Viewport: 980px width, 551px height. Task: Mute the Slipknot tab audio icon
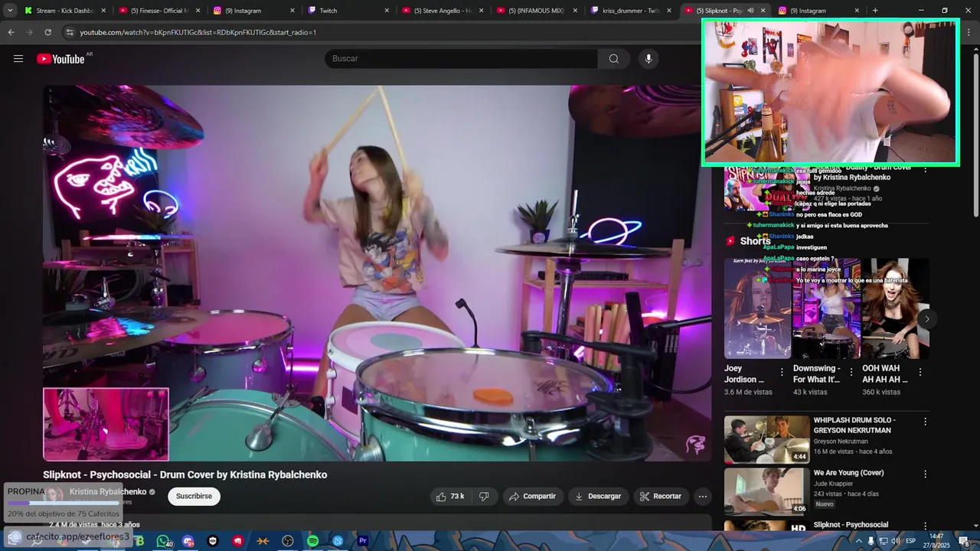[x=750, y=11]
